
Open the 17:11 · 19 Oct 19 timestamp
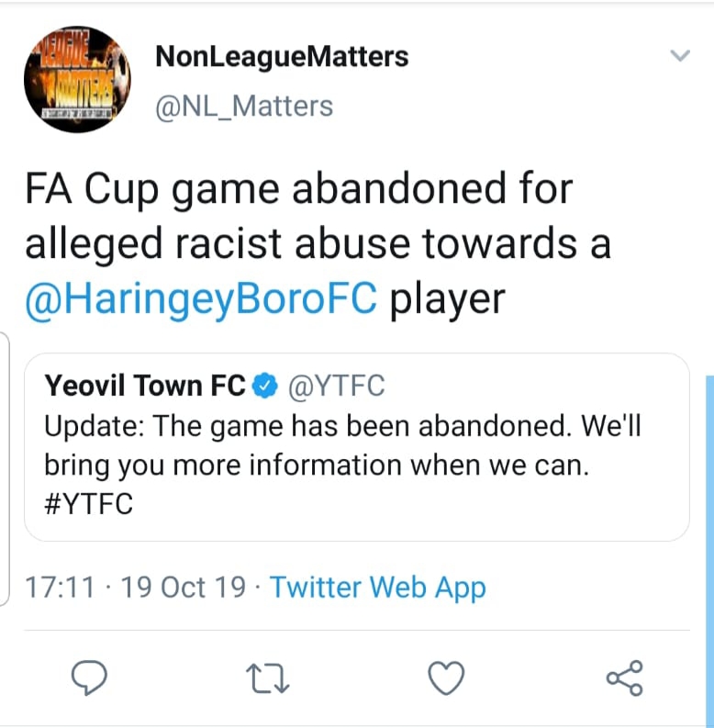pos(135,588)
